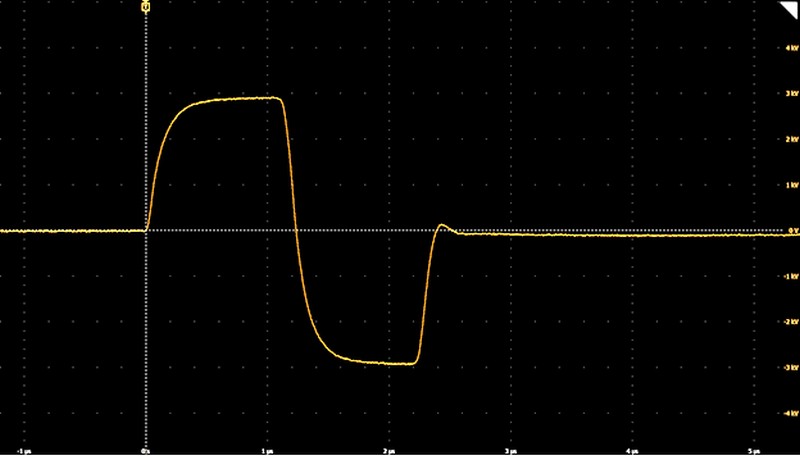
Task: Click the 5 µs time axis label
Action: (x=754, y=451)
